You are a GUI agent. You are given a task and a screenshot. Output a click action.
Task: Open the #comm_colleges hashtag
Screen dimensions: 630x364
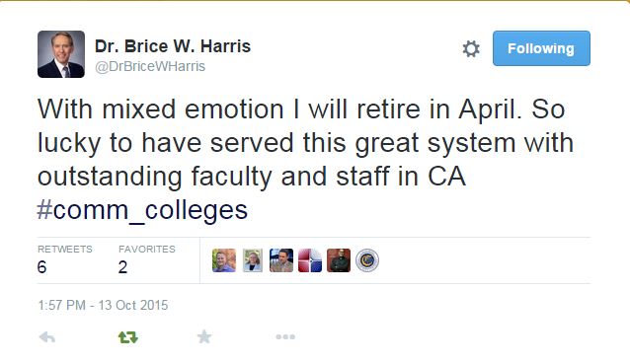point(142,210)
